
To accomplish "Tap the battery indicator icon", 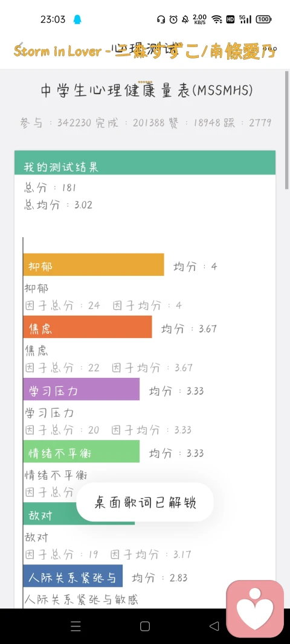I will tap(263, 19).
